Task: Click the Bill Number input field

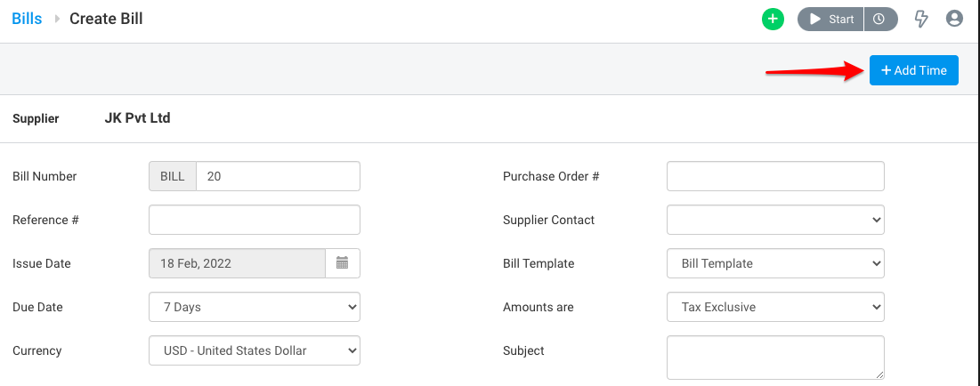Action: [278, 176]
